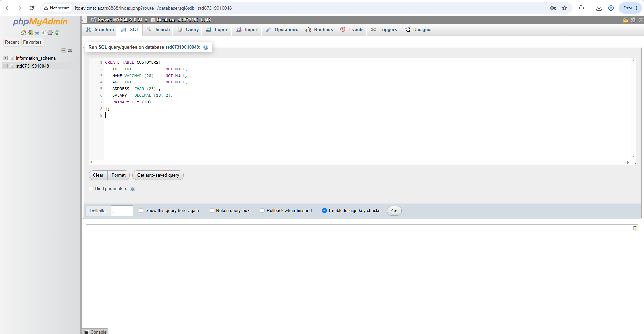The height and width of the screenshot is (334, 644).
Task: Click the SQL query help icon
Action: pos(206,47)
